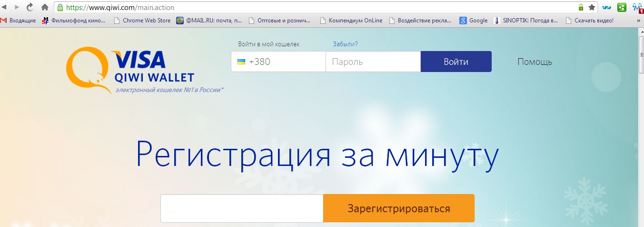Open the green square extension icon
This screenshot has width=644, height=227.
click(622, 7)
